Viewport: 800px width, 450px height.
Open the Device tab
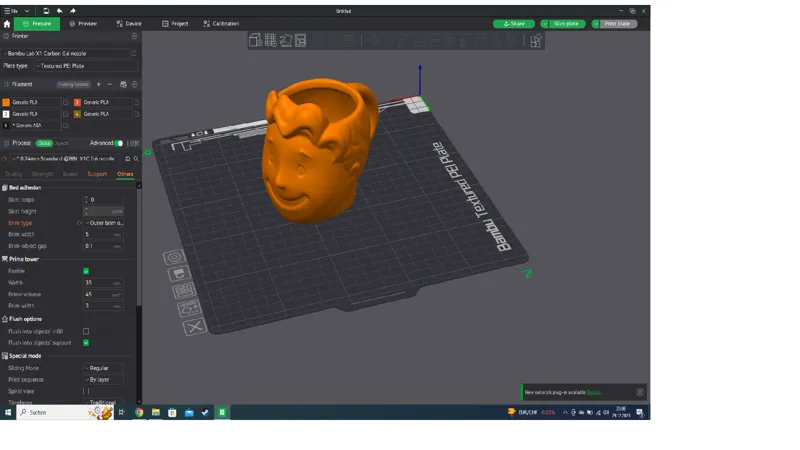[129, 24]
